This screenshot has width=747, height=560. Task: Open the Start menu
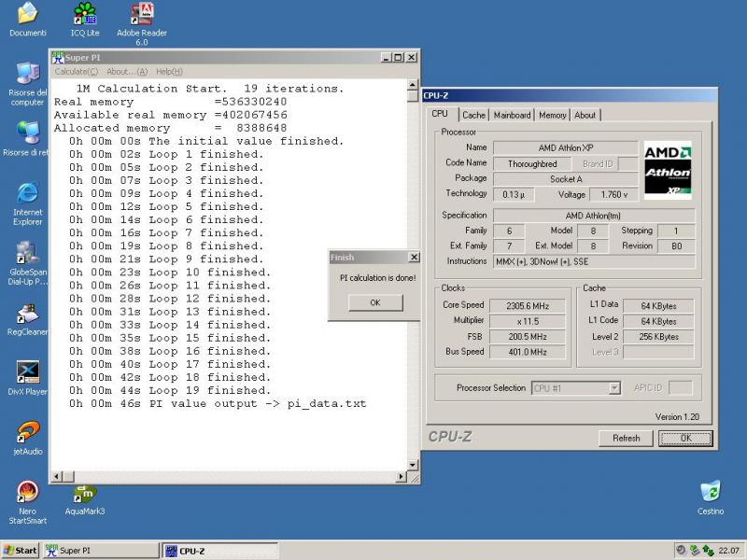(20, 551)
